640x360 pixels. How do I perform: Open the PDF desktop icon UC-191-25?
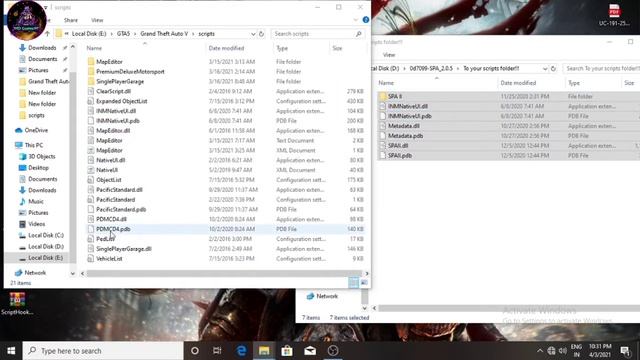pyautogui.click(x=614, y=15)
